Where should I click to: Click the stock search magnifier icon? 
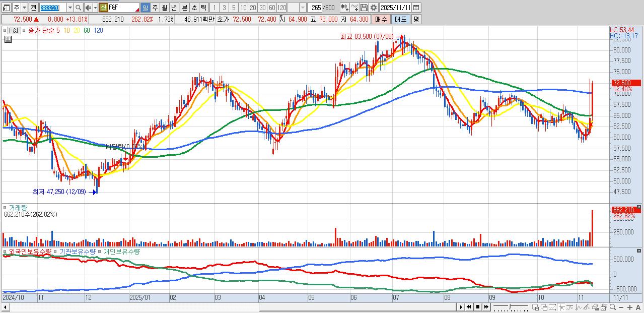coord(79,8)
